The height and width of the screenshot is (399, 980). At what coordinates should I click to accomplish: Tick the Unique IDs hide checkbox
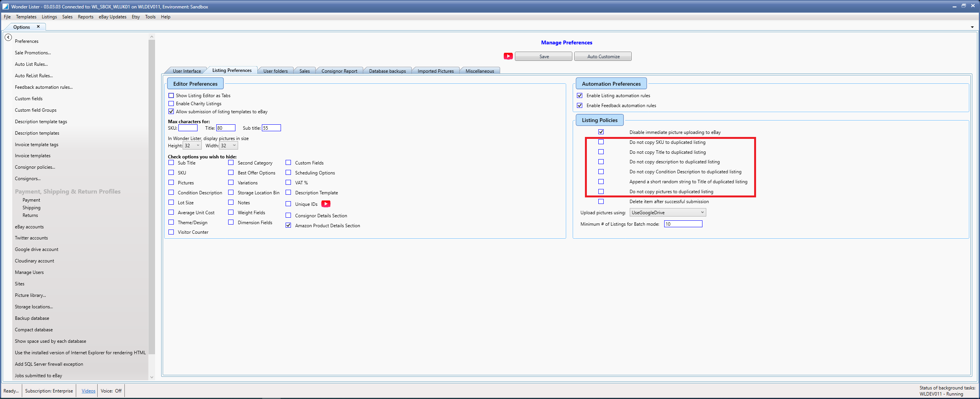pos(288,204)
